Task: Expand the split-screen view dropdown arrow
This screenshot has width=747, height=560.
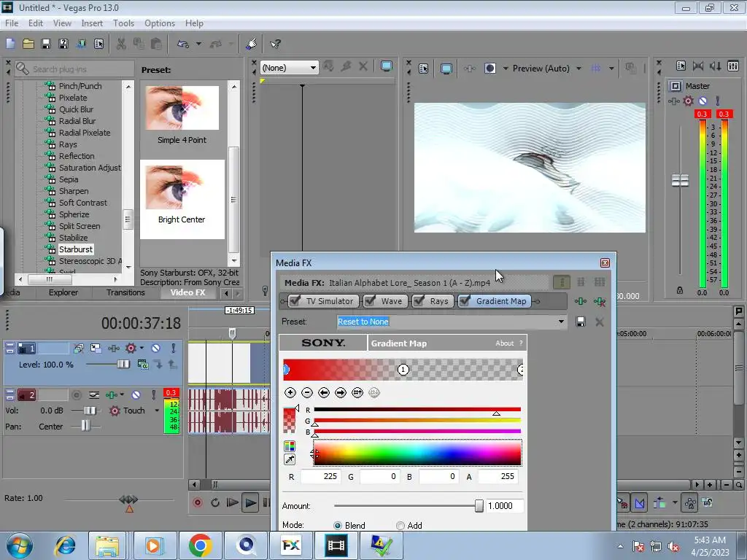Action: click(x=506, y=69)
